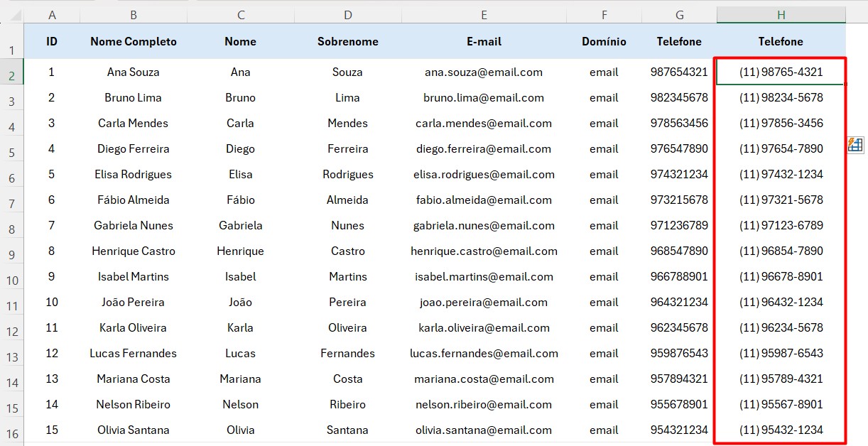Select ID cell 13

[x=52, y=379]
